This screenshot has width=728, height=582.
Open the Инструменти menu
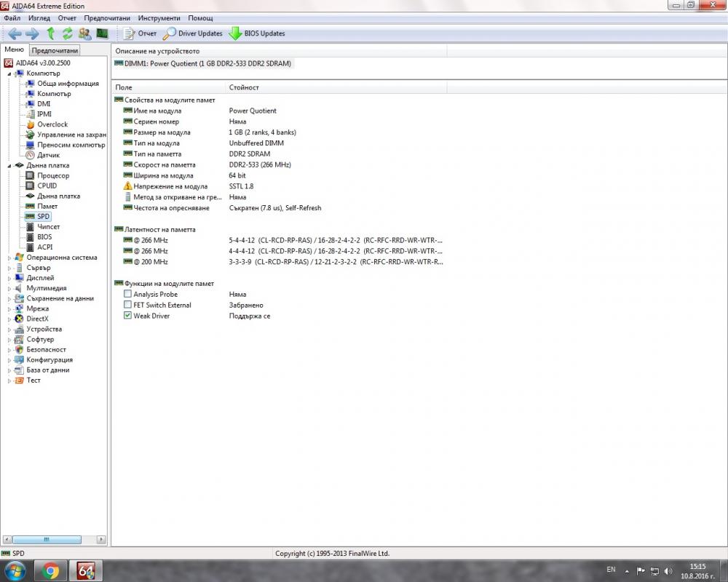159,18
